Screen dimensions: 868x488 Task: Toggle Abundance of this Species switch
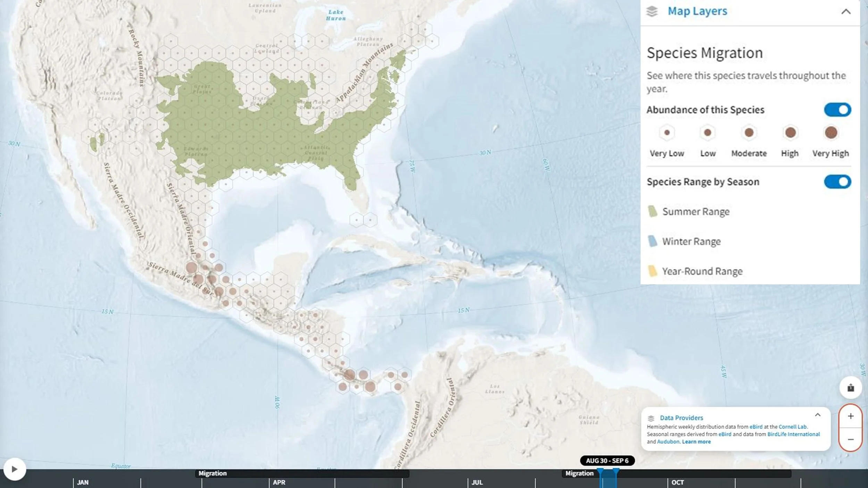[837, 110]
